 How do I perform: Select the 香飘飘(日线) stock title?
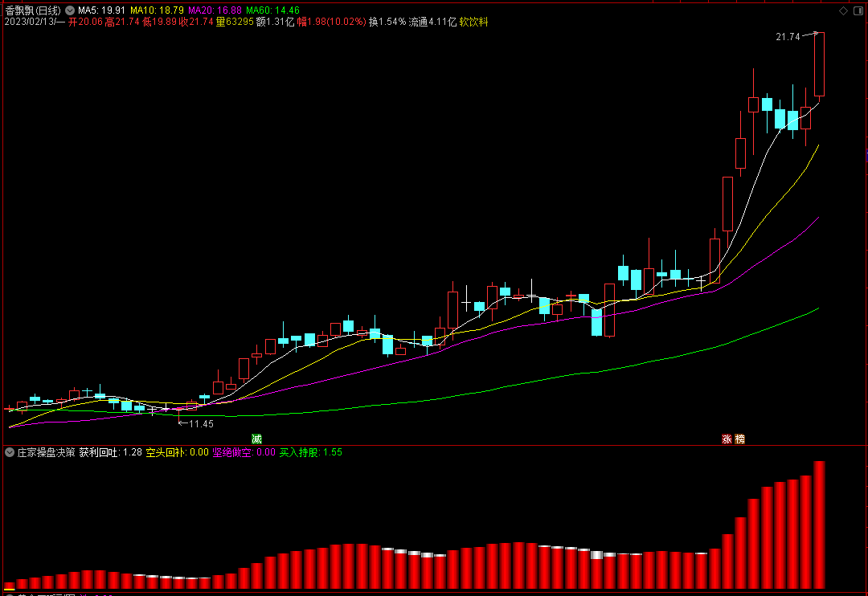(33, 10)
